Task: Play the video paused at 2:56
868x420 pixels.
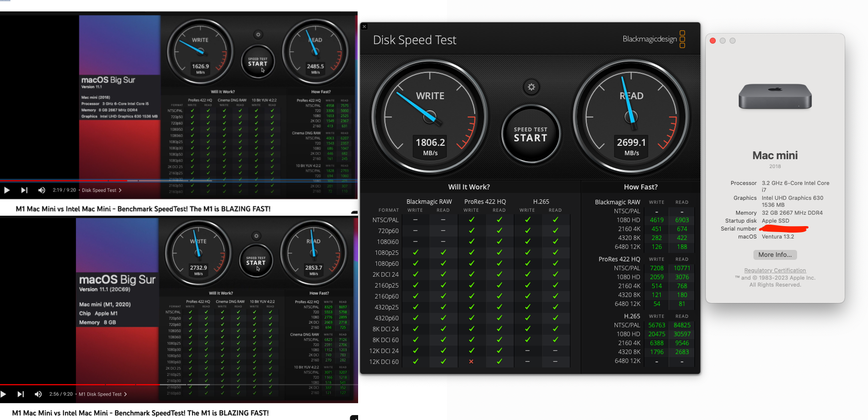Action: pos(4,394)
